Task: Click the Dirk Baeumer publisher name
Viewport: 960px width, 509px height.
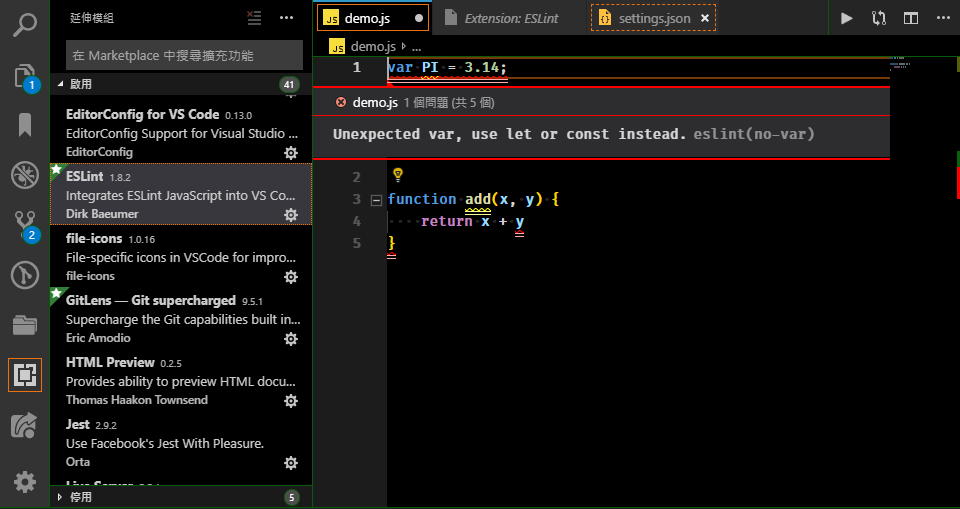Action: (102, 214)
